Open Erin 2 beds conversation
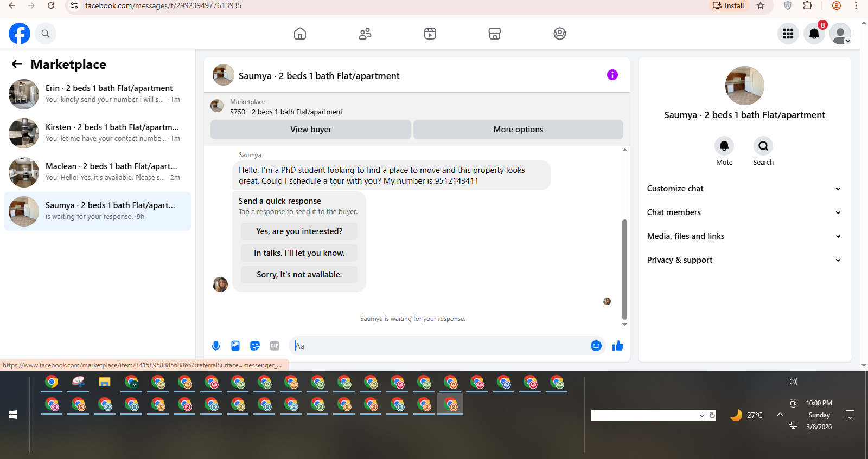The image size is (868, 459). click(x=98, y=94)
